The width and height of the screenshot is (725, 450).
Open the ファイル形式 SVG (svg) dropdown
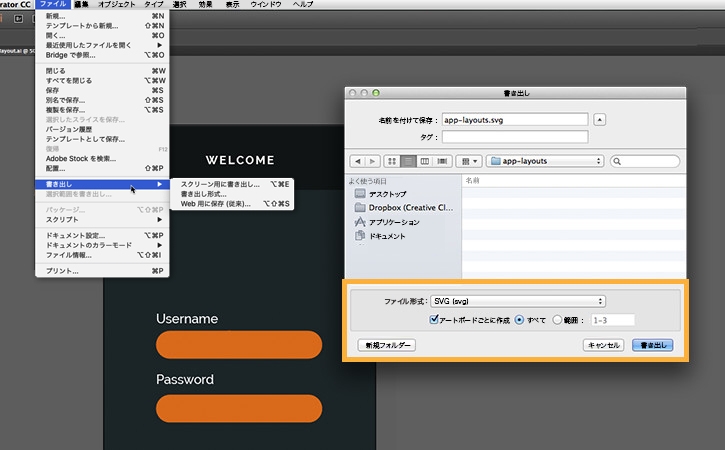[x=518, y=301]
